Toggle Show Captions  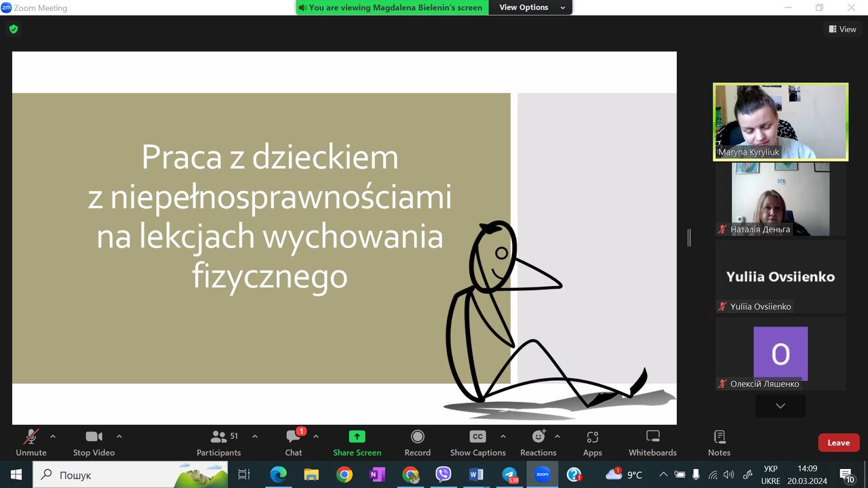point(478,443)
